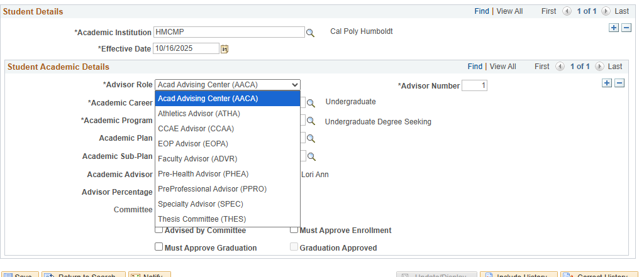Viewport: 644px width, 277px height.
Task: Click the Academic Institution lookup magnifier icon
Action: click(x=310, y=33)
